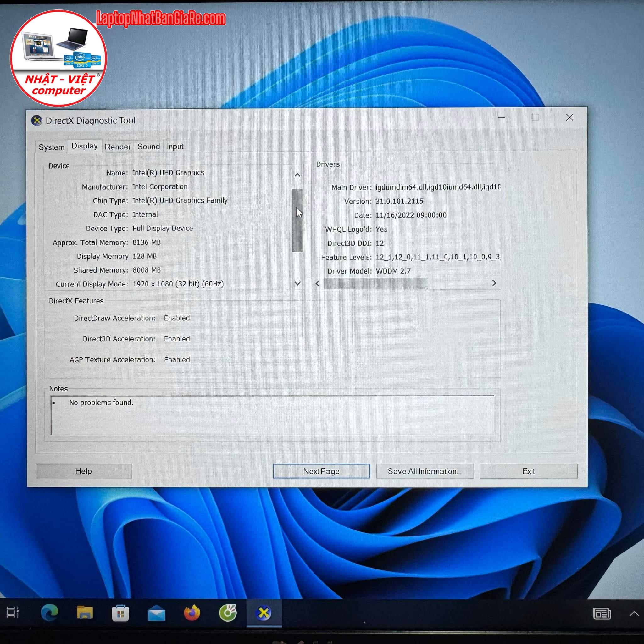Viewport: 644px width, 644px height.
Task: Open the Mail app icon
Action: coord(156,613)
